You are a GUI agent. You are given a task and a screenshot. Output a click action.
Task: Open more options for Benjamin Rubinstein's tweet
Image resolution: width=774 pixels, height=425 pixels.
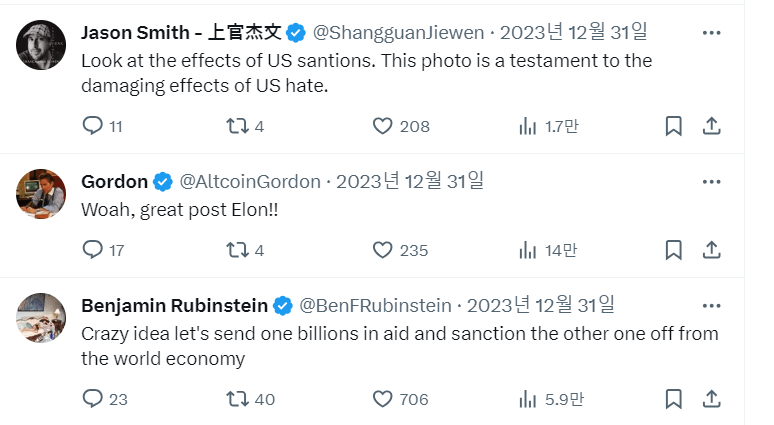[x=711, y=305]
